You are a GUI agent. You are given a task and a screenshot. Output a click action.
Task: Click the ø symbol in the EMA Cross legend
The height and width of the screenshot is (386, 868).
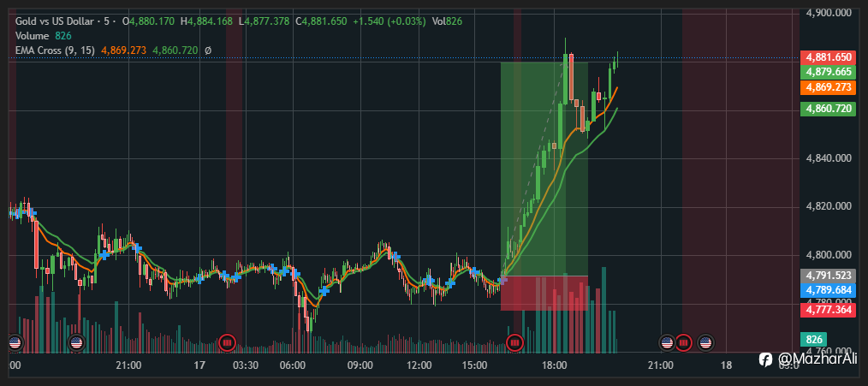208,50
